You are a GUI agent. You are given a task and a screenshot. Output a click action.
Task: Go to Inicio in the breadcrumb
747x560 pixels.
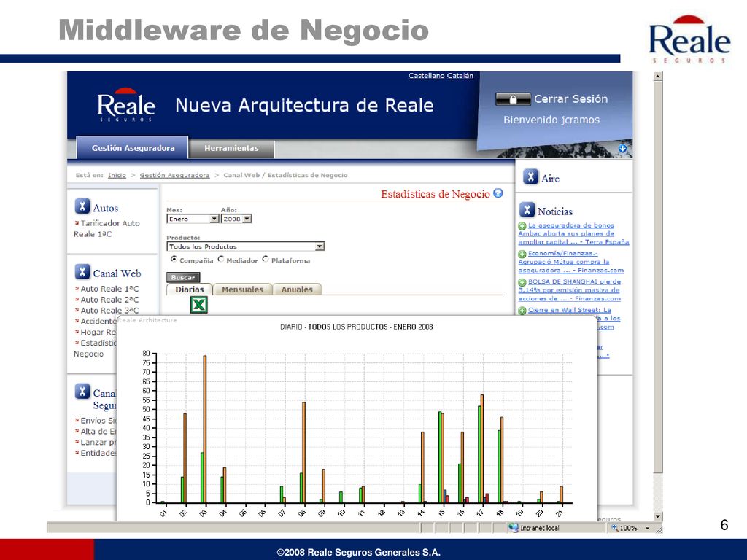pyautogui.click(x=117, y=175)
